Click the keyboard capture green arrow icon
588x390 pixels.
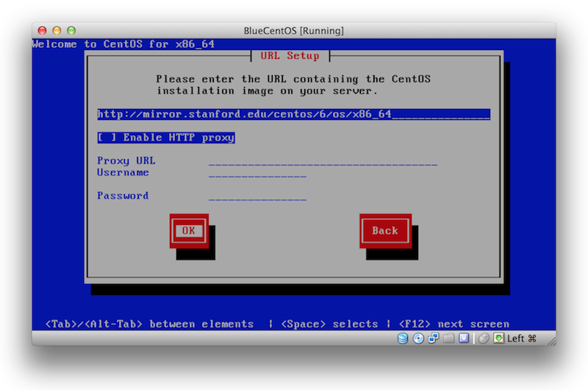pos(499,338)
